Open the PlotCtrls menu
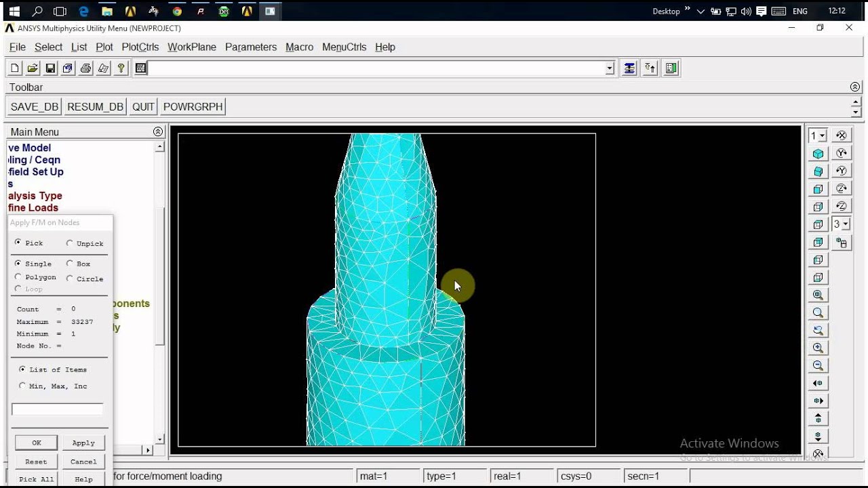The height and width of the screenshot is (488, 868). click(x=140, y=47)
